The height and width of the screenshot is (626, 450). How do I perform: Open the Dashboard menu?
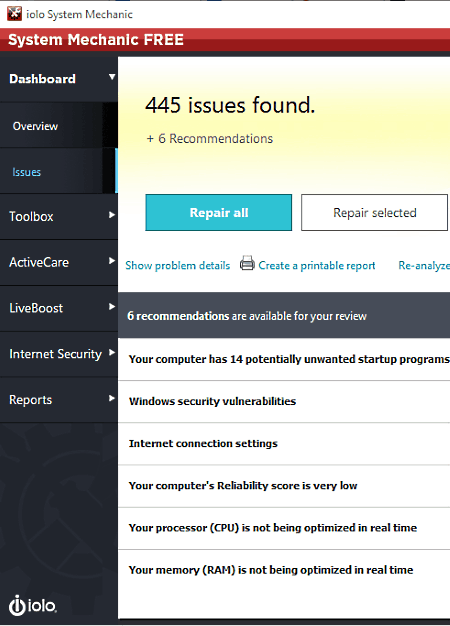[x=59, y=79]
